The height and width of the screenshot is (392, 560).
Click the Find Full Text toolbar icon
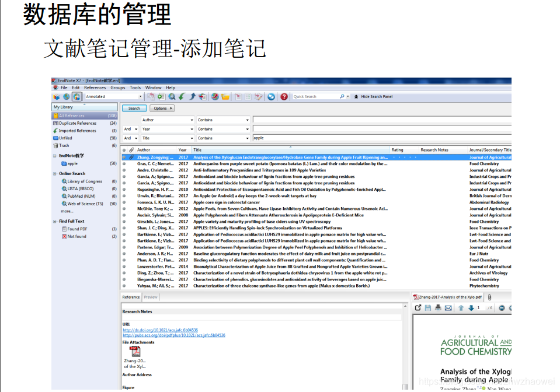click(203, 97)
